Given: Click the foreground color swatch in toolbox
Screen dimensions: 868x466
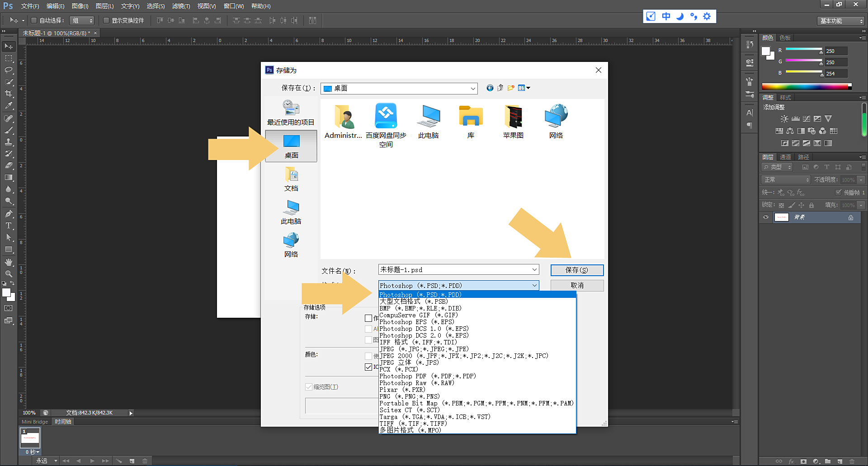Looking at the screenshot, I should point(6,293).
